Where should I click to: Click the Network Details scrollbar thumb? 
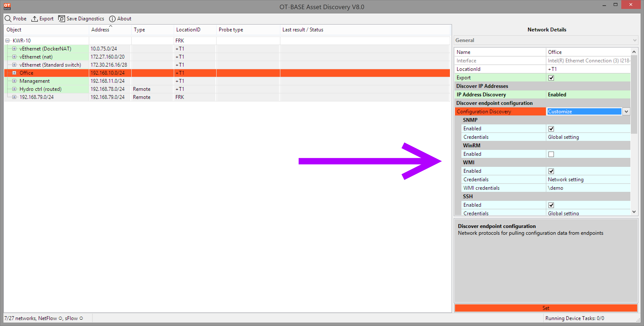pos(634,94)
